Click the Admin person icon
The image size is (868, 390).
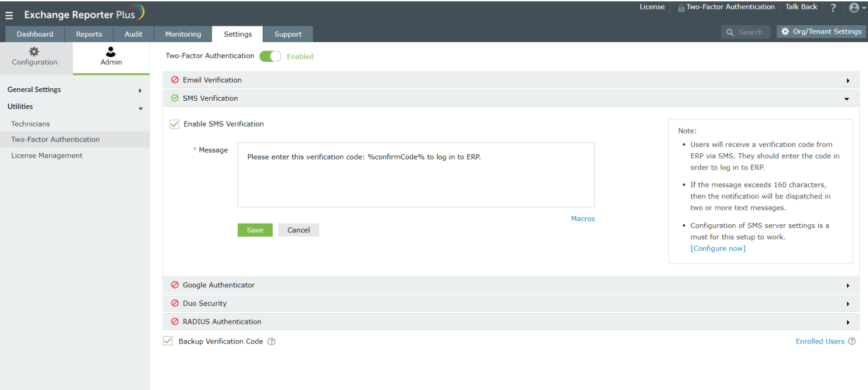[111, 52]
